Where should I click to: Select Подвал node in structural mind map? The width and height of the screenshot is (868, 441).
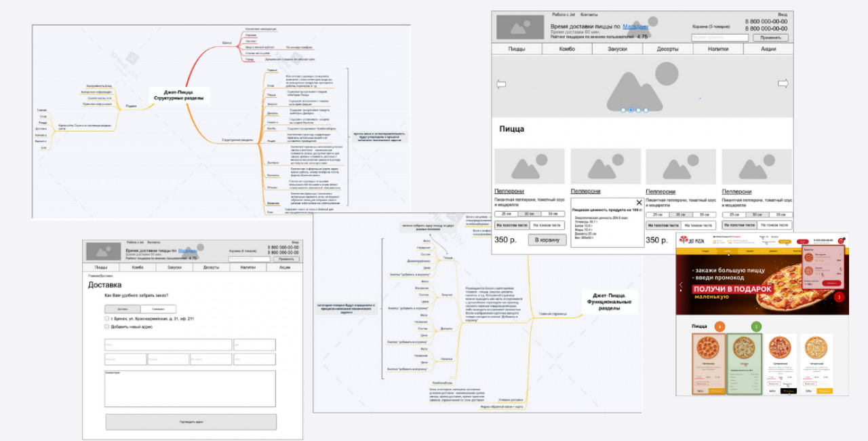[x=130, y=105]
